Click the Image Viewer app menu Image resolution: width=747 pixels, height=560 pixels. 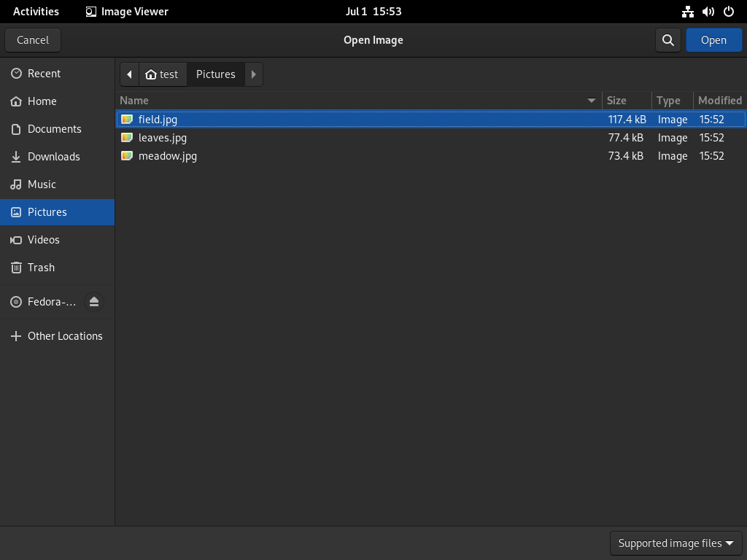[x=127, y=12]
